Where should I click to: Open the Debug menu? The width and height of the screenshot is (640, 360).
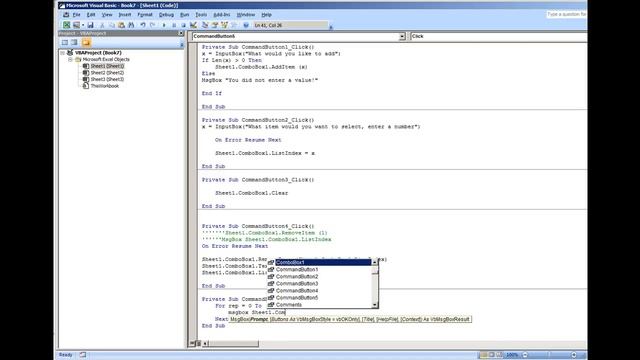(x=166, y=15)
